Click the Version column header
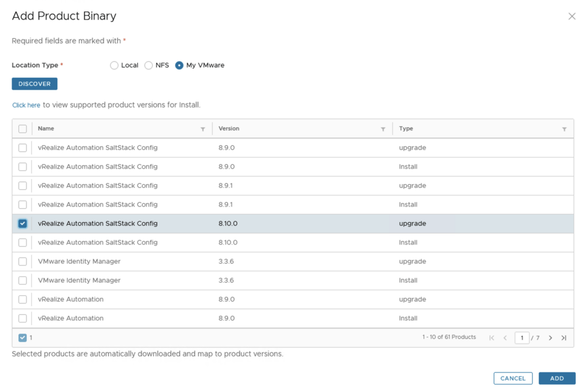 [x=229, y=129]
